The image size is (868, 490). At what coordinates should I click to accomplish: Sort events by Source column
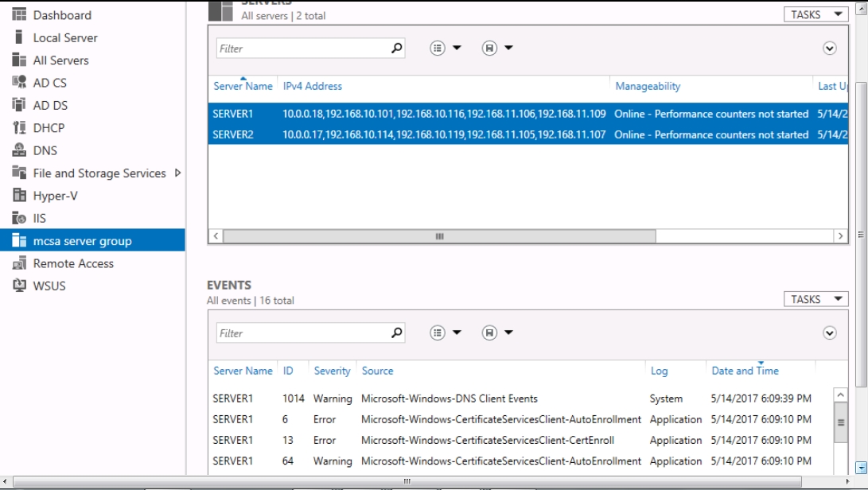[x=378, y=371]
